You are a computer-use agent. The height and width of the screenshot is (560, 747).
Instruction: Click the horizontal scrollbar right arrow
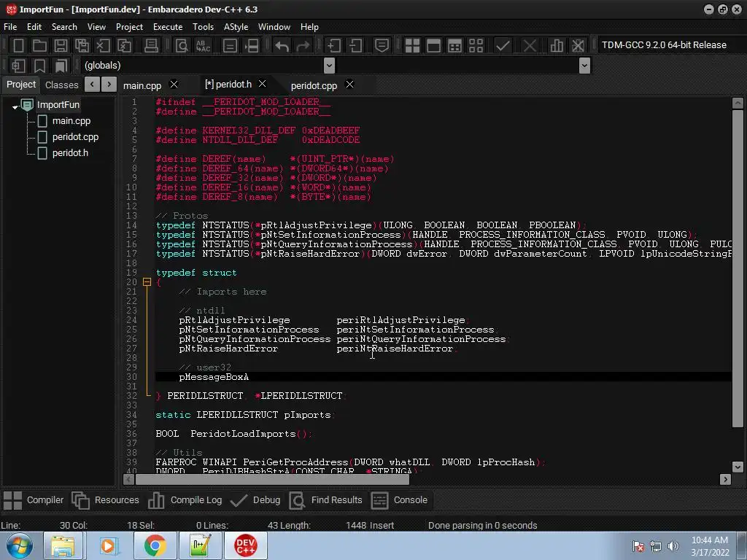tap(725, 480)
